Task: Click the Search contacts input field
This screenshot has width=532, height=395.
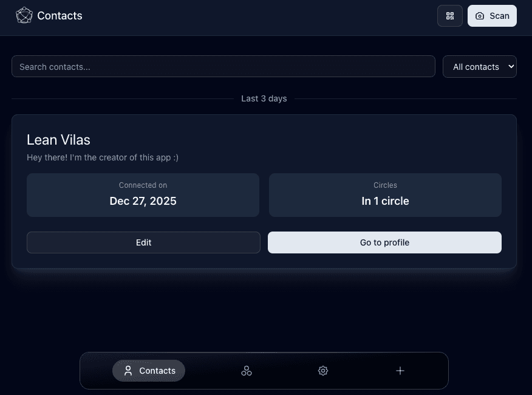Action: click(223, 66)
